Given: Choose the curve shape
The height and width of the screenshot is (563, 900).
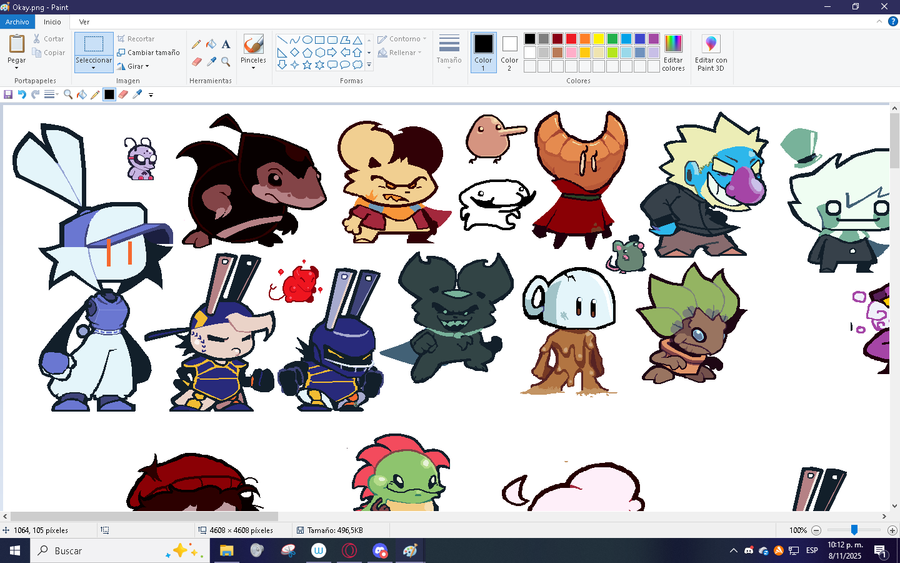Looking at the screenshot, I should 294,40.
